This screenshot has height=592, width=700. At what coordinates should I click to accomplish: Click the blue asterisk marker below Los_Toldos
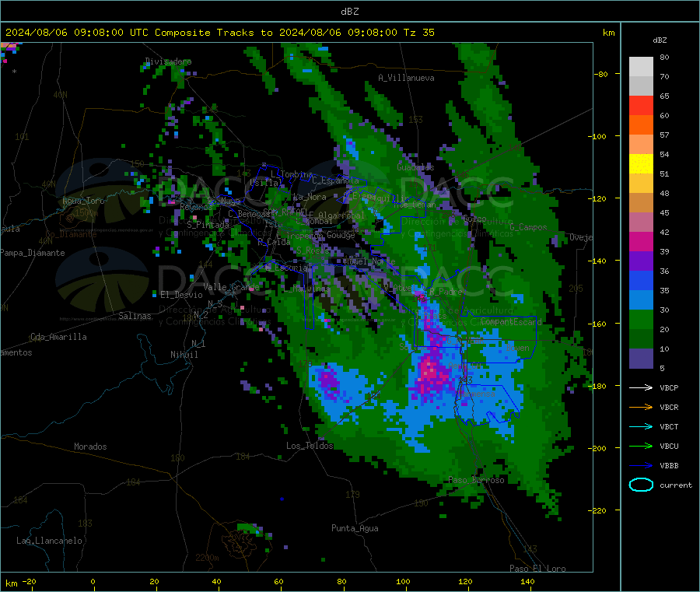click(x=282, y=499)
